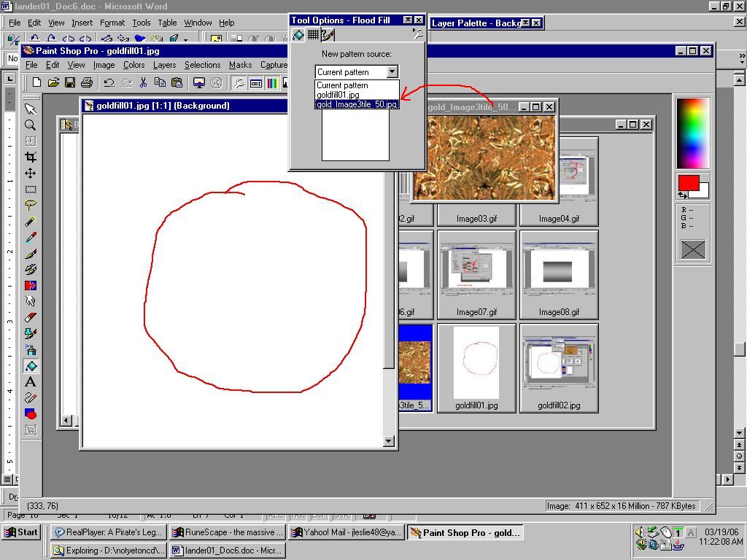Select the Draw line tool
747x560 pixels.
(x=31, y=398)
